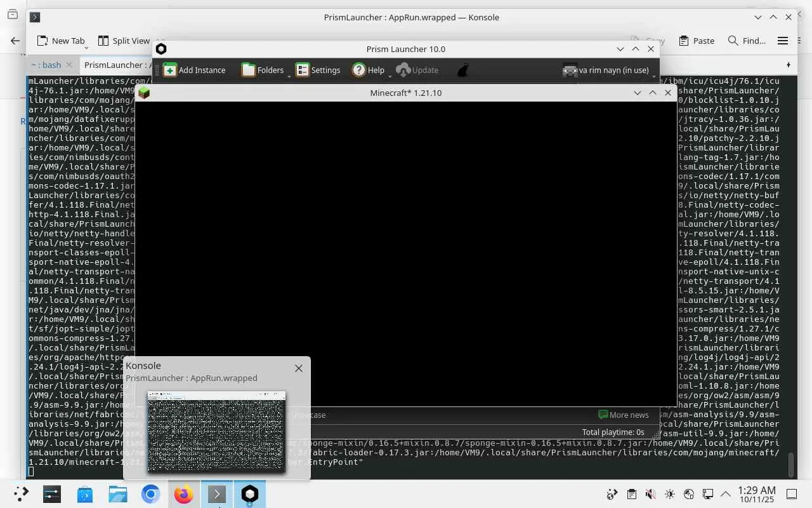Click the Minecraft grass block window icon

click(x=144, y=93)
